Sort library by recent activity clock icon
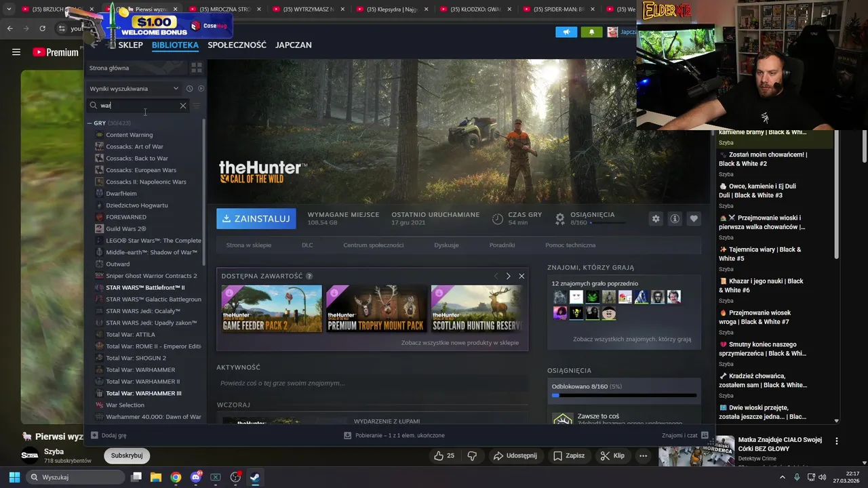Viewport: 868px width, 488px height. (x=189, y=89)
